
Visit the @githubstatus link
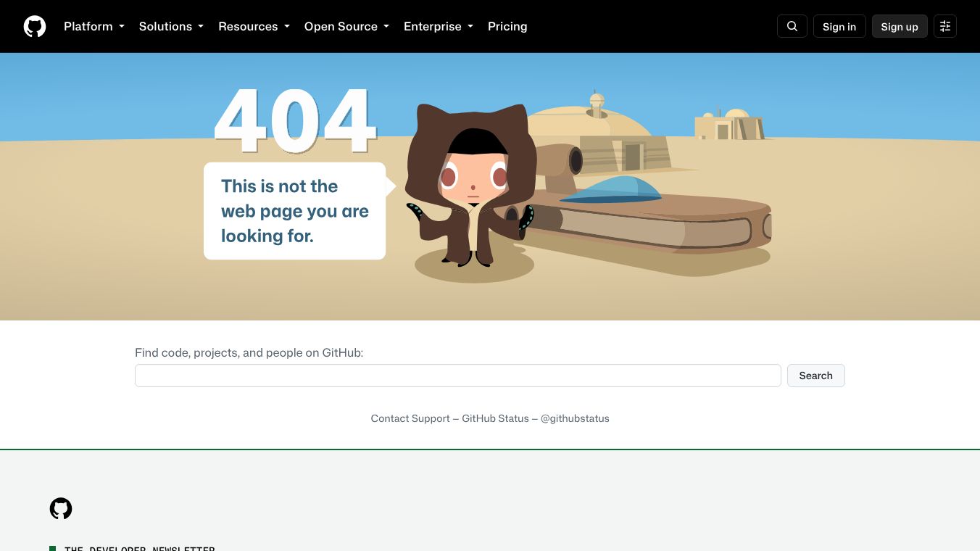[x=575, y=418]
